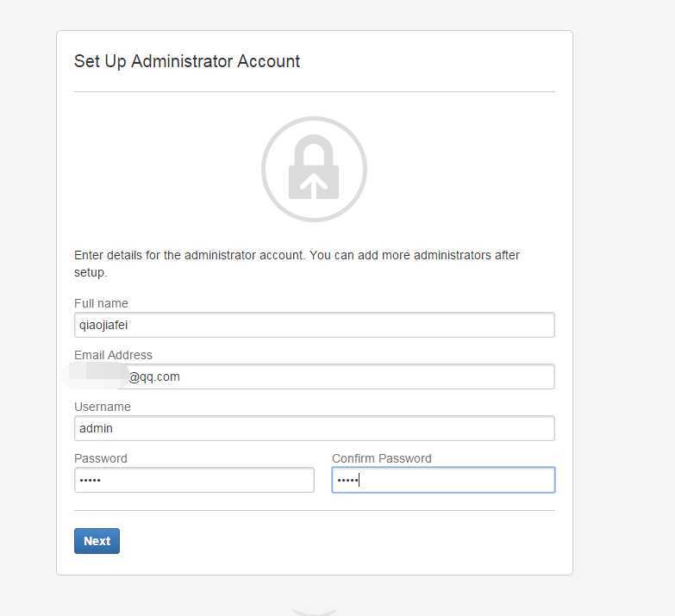The height and width of the screenshot is (616, 675).
Task: Click the administrator account description paragraph
Action: click(297, 264)
